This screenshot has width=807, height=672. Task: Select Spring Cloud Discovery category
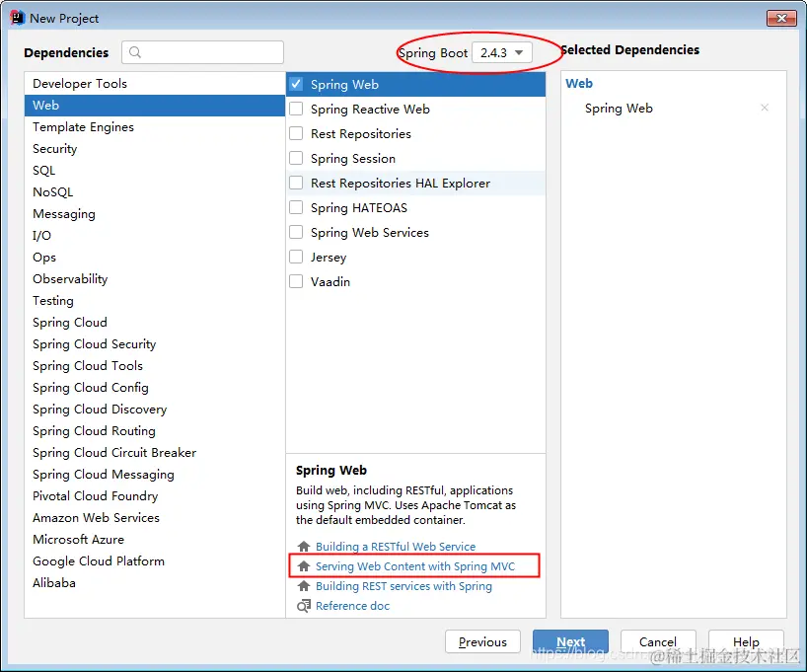[155, 409]
